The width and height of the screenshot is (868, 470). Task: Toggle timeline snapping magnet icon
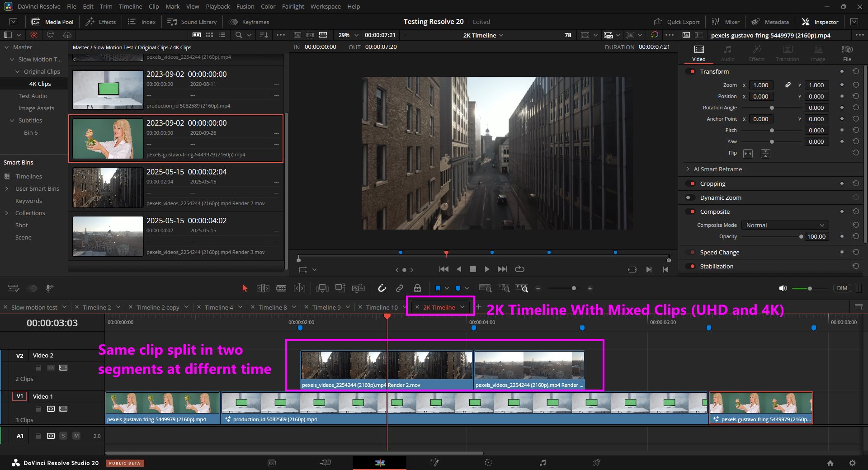[382, 288]
